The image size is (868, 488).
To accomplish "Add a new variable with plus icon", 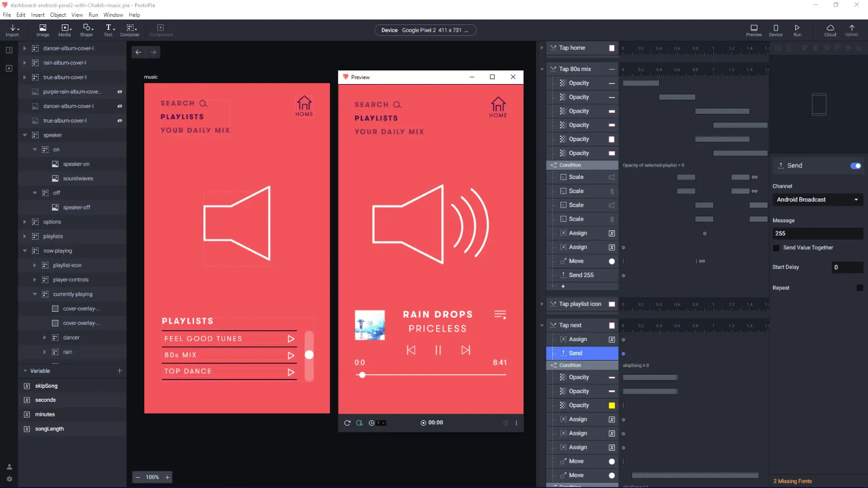I will pyautogui.click(x=119, y=371).
